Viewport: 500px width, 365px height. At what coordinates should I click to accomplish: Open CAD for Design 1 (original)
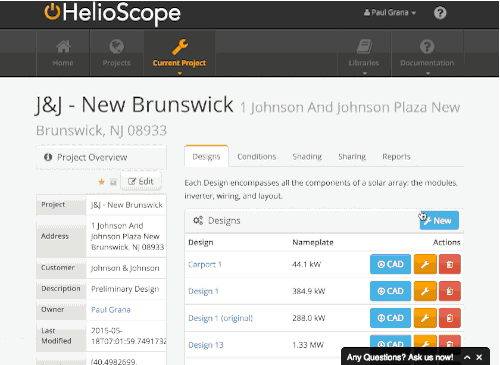(390, 318)
